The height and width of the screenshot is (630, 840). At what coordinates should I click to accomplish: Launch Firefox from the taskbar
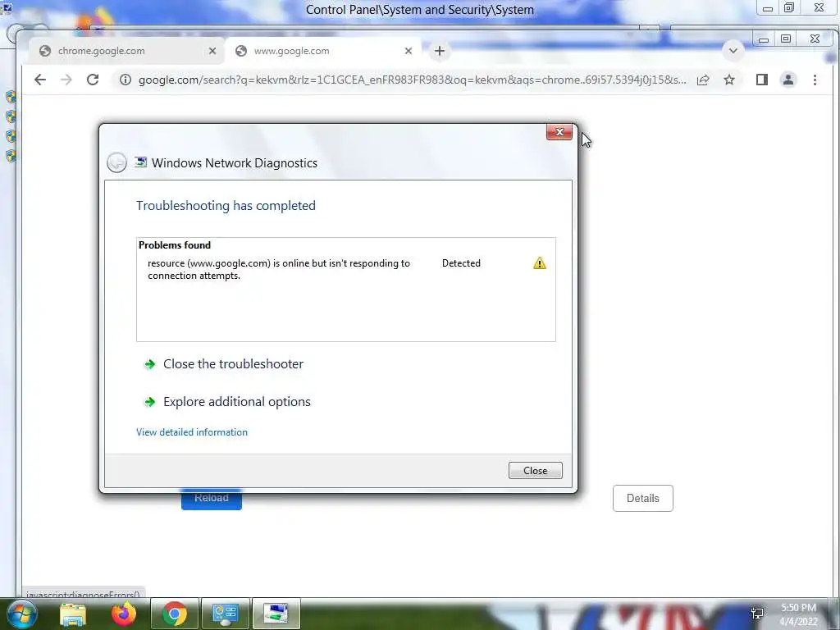(124, 614)
